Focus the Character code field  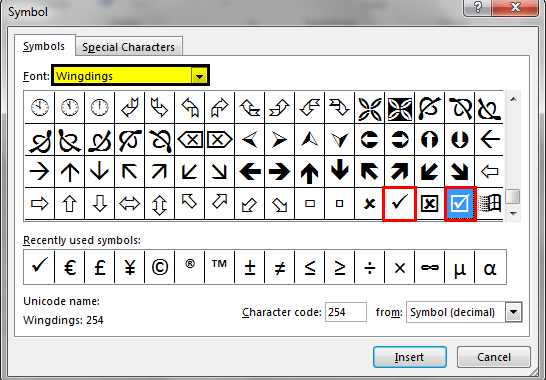[x=345, y=312]
